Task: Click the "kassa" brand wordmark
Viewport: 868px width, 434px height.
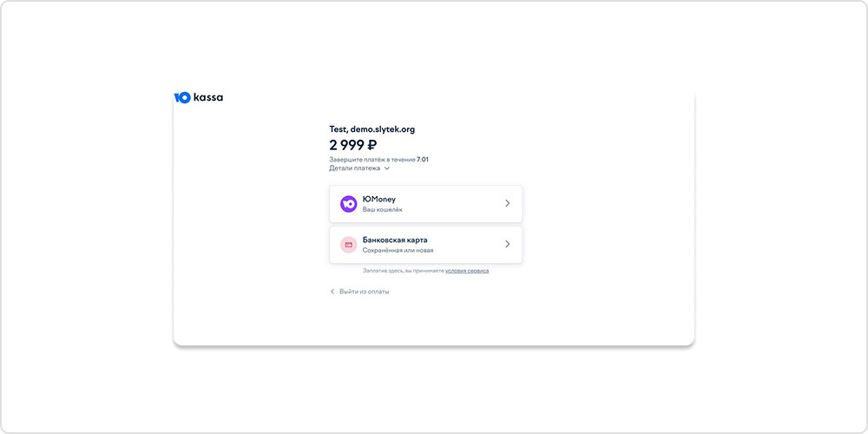Action: coord(208,97)
